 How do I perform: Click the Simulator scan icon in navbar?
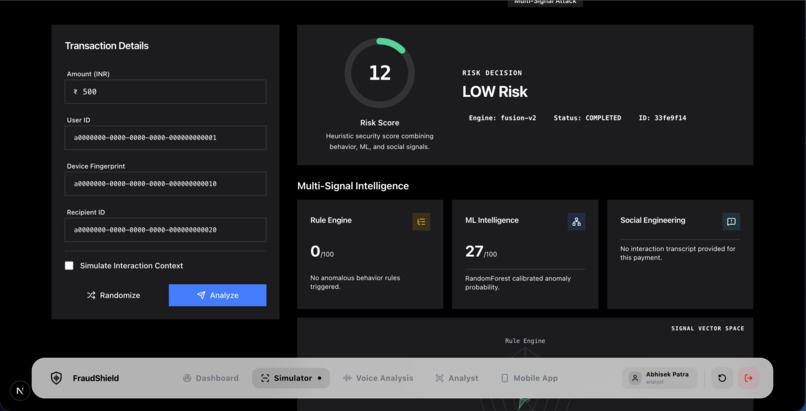265,378
